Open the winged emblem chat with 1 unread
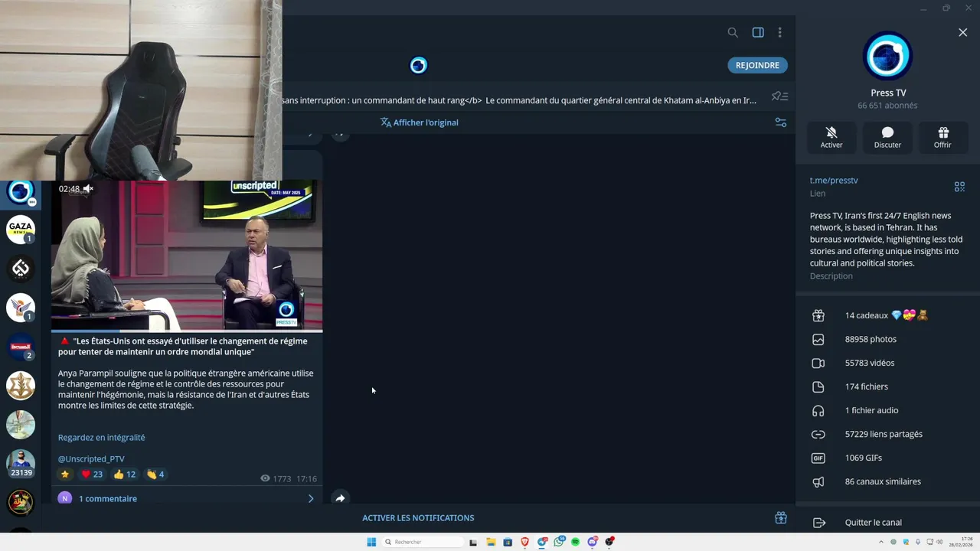980x551 pixels. tap(21, 308)
